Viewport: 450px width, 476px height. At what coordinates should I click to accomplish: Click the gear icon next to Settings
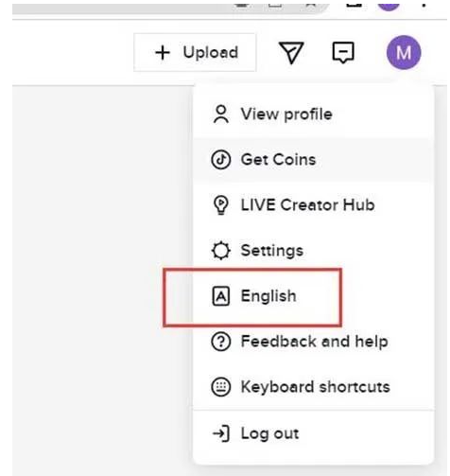click(x=221, y=251)
